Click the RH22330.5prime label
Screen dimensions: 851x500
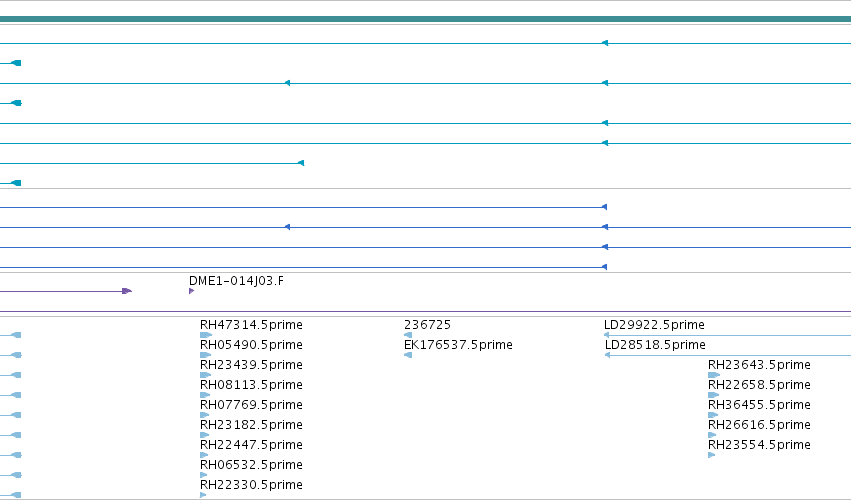251,485
